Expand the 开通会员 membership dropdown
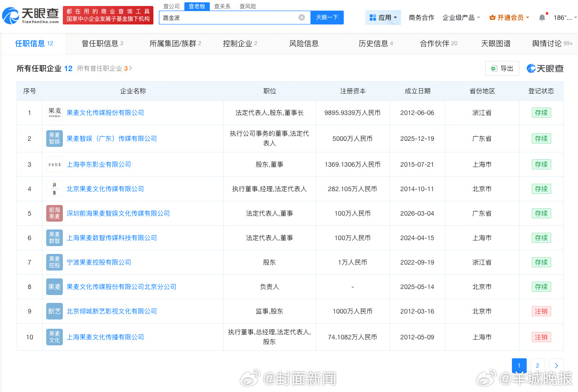 (509, 18)
